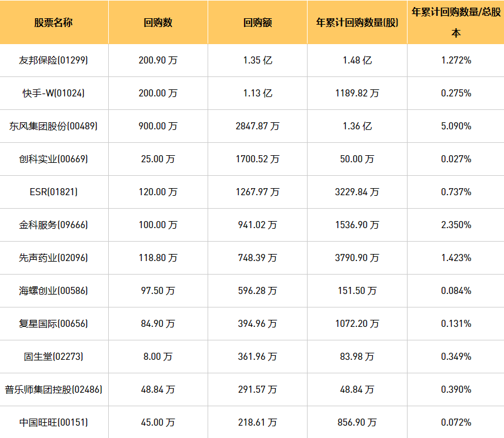The image size is (504, 438).
Task: Click the 200.00 万 buyback count cell
Action: pos(158,93)
